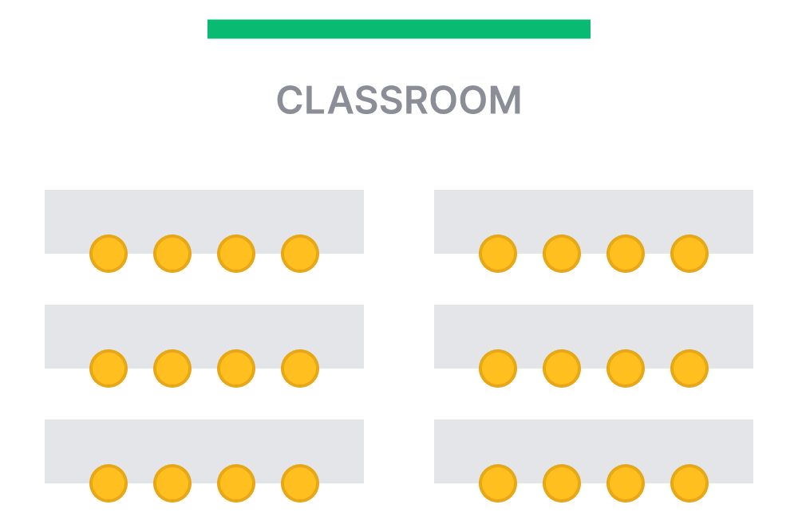The height and width of the screenshot is (532, 798).
Task: Click third yellow seat at bottom-left table
Action: [x=236, y=483]
